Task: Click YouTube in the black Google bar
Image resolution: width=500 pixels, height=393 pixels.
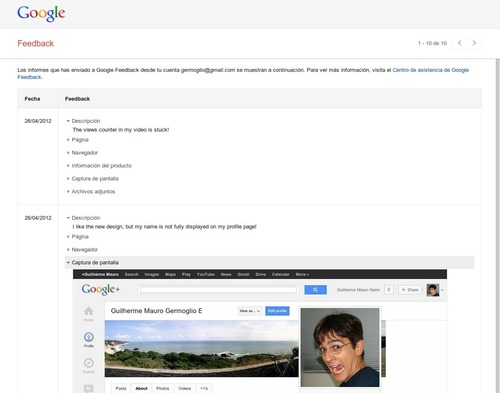Action: pyautogui.click(x=206, y=274)
